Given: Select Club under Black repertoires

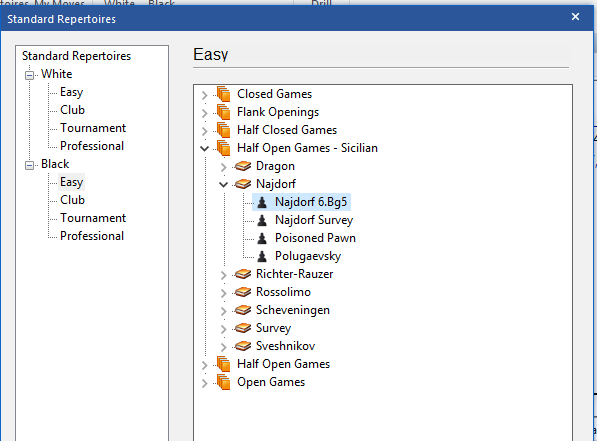Looking at the screenshot, I should [x=72, y=200].
